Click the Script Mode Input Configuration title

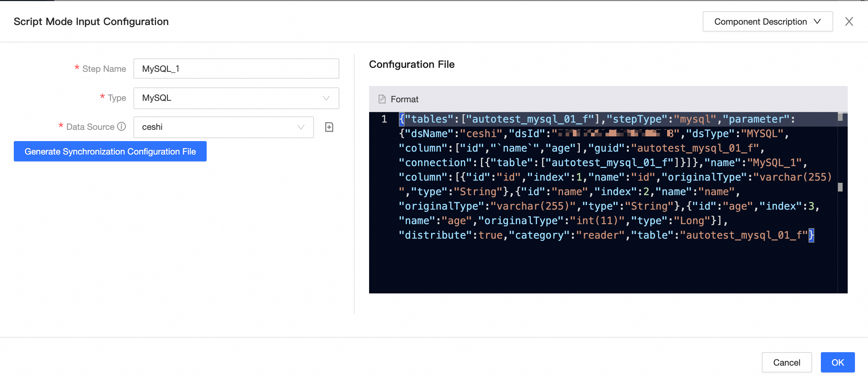coord(91,22)
